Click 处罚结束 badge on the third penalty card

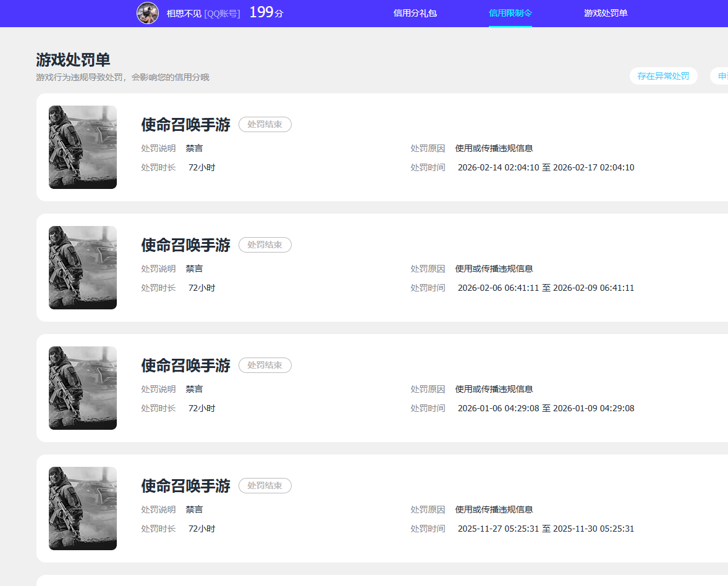click(265, 365)
